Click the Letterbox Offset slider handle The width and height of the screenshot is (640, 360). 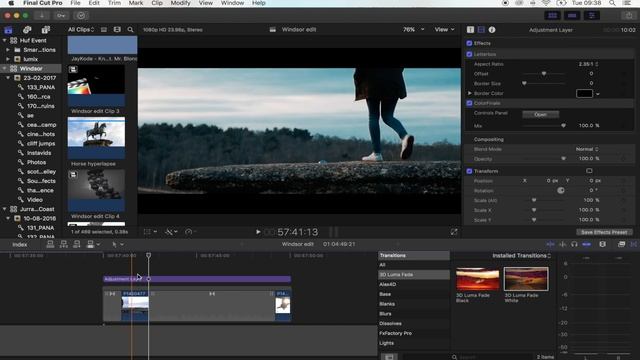coord(544,74)
